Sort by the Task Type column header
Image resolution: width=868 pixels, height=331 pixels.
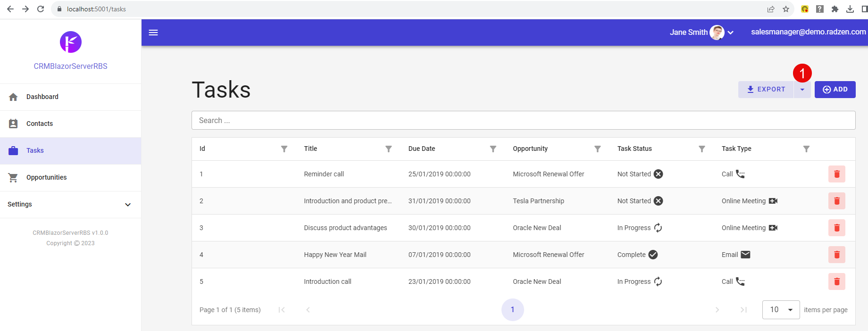[736, 149]
